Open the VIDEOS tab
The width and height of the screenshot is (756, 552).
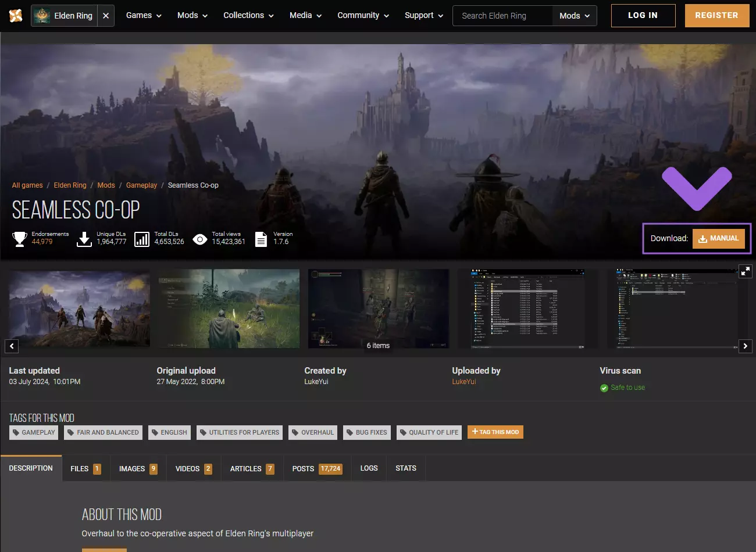[194, 468]
